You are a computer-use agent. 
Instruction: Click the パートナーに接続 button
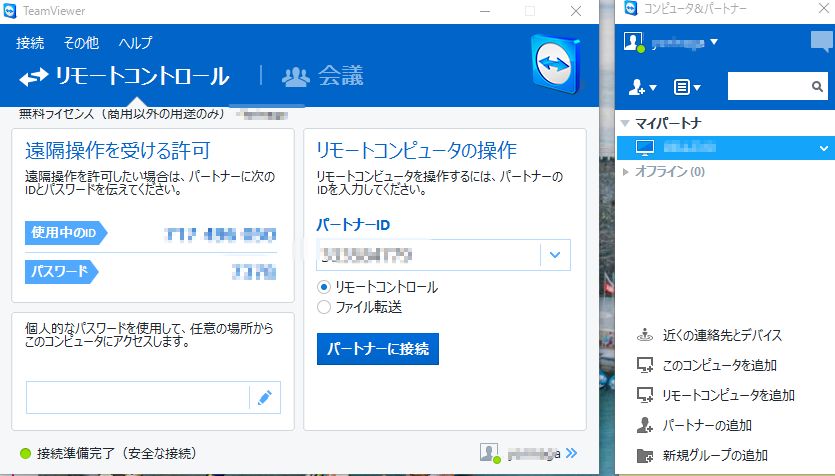point(378,349)
